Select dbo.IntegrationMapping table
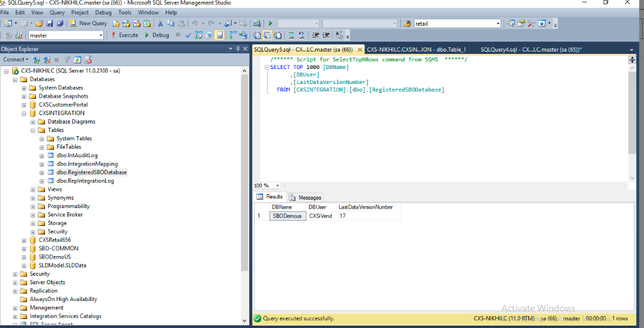The height and width of the screenshot is (328, 644). pos(87,164)
